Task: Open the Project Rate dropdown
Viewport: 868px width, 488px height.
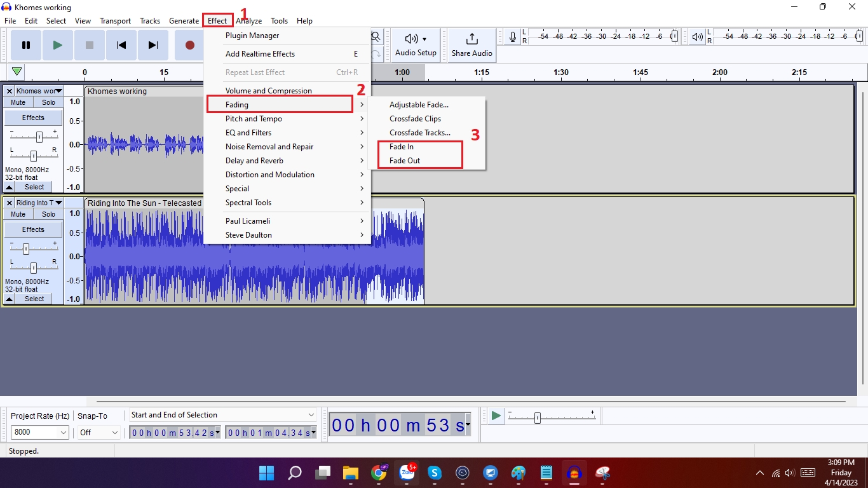Action: (x=40, y=432)
